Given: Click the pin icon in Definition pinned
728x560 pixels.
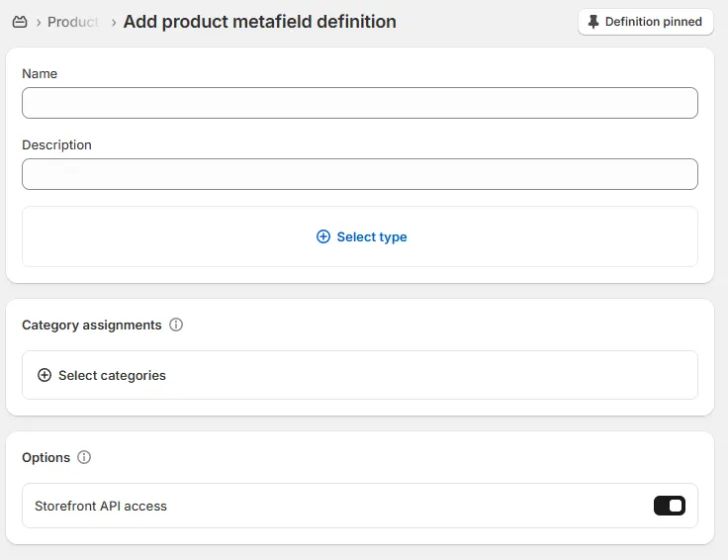Looking at the screenshot, I should 593,22.
